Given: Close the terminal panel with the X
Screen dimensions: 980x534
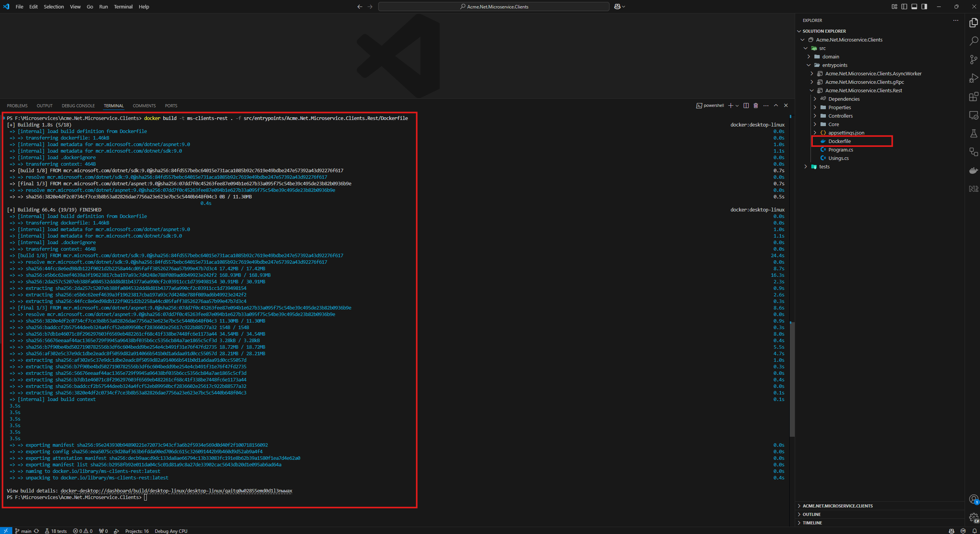Looking at the screenshot, I should tap(786, 105).
